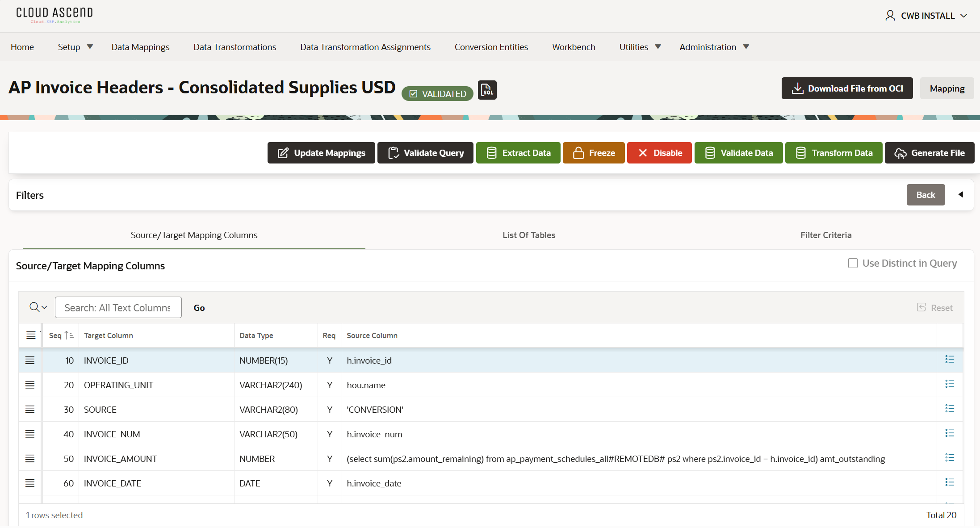The width and height of the screenshot is (980, 528).
Task: Click row handle for INVOICE_AMOUNT row
Action: click(30, 459)
